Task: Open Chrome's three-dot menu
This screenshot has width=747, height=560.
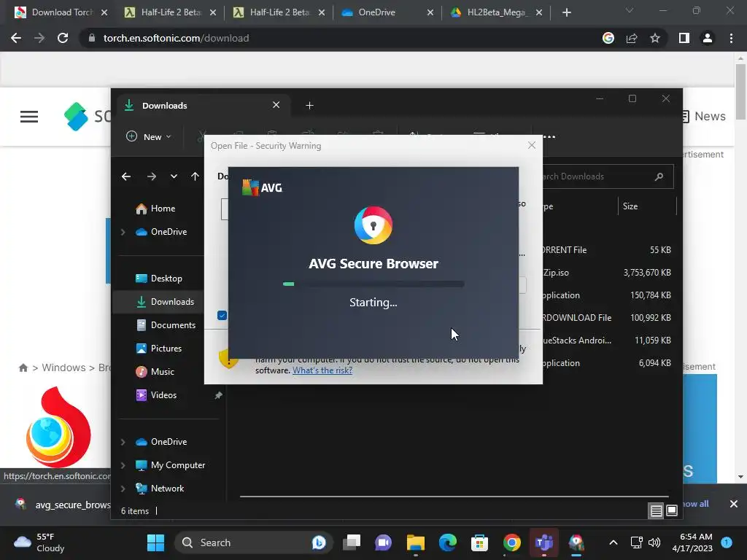Action: [731, 38]
